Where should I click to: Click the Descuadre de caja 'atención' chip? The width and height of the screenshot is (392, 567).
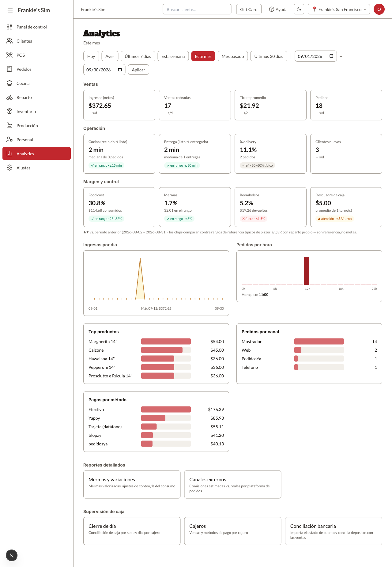pyautogui.click(x=335, y=218)
